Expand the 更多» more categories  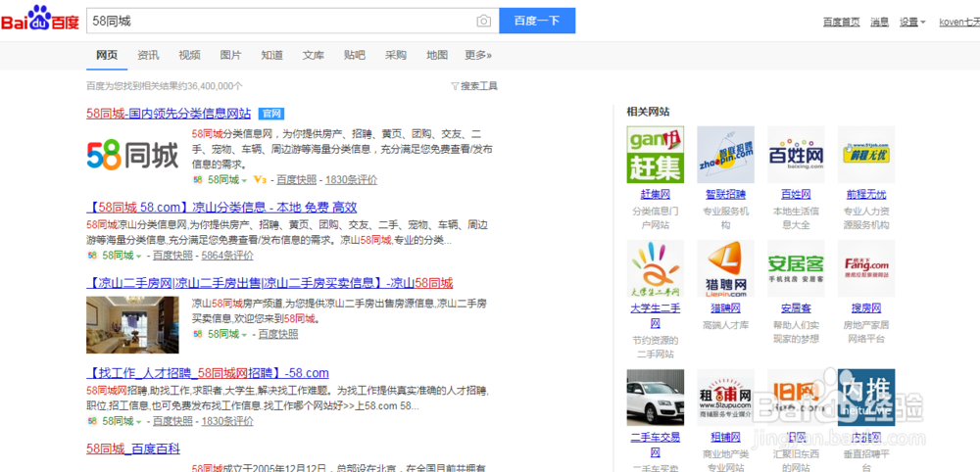(478, 55)
